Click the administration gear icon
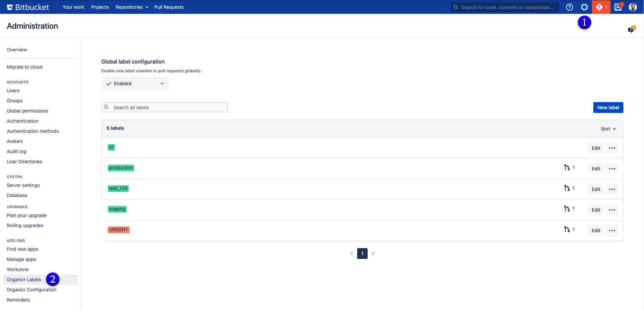 tap(584, 7)
